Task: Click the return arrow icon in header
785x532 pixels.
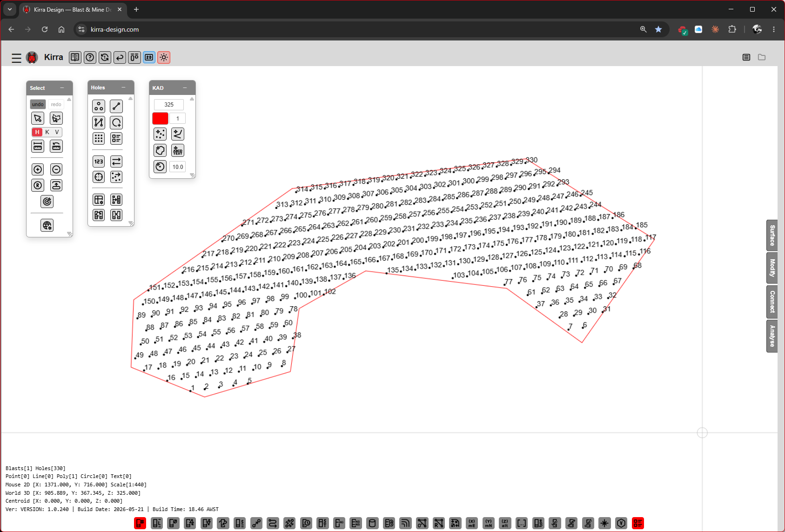Action: [x=120, y=57]
